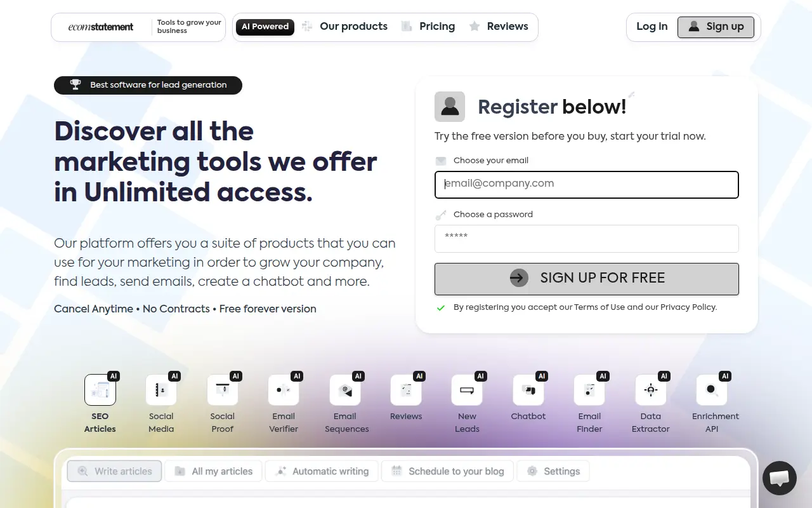Select the New Leads icon
The width and height of the screenshot is (812, 508).
tap(467, 390)
